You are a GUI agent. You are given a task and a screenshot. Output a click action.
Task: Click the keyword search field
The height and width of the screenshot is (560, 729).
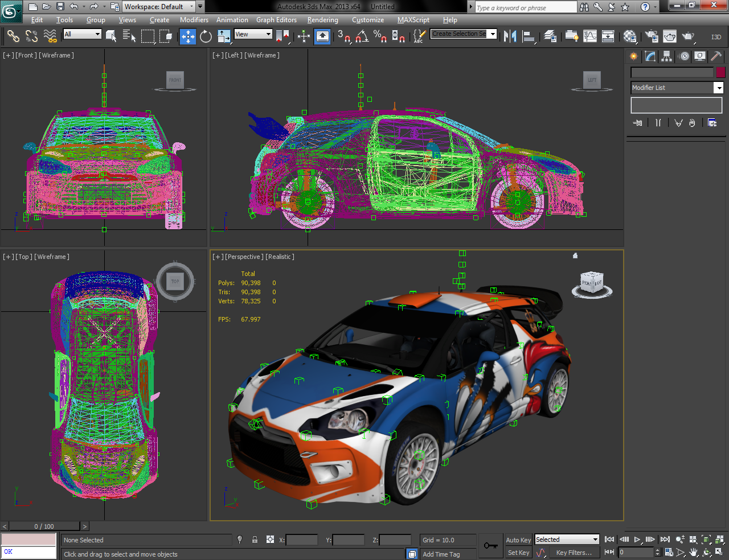526,7
